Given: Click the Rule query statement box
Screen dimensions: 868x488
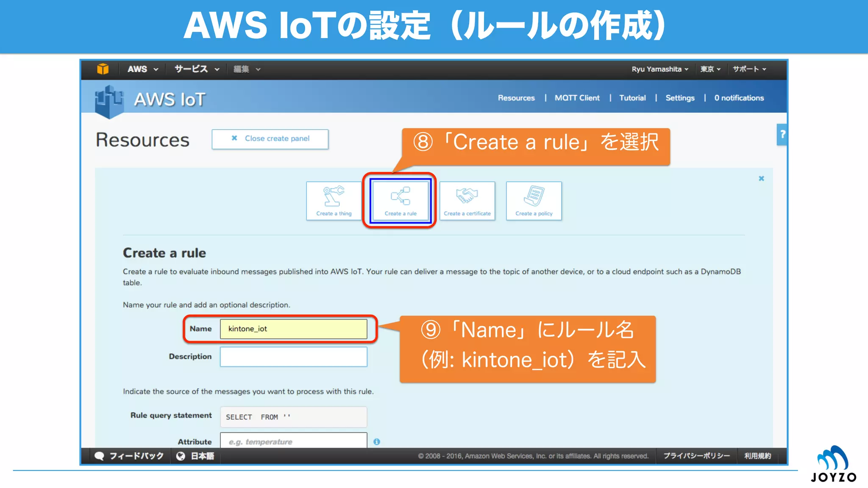Looking at the screenshot, I should tap(293, 417).
